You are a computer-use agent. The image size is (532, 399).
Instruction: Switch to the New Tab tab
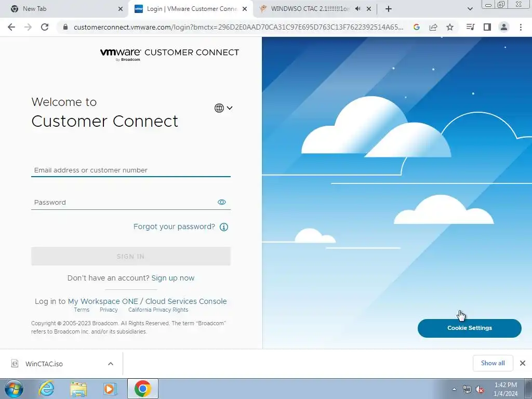pyautogui.click(x=64, y=9)
